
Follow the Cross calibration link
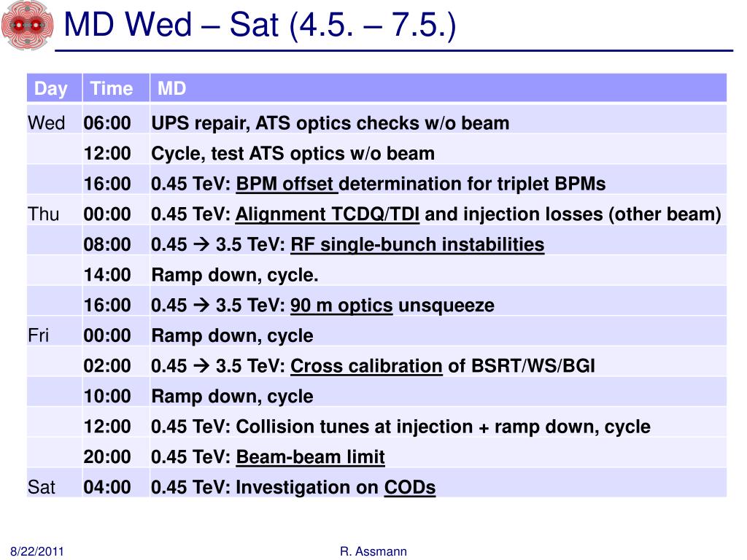[x=366, y=366]
